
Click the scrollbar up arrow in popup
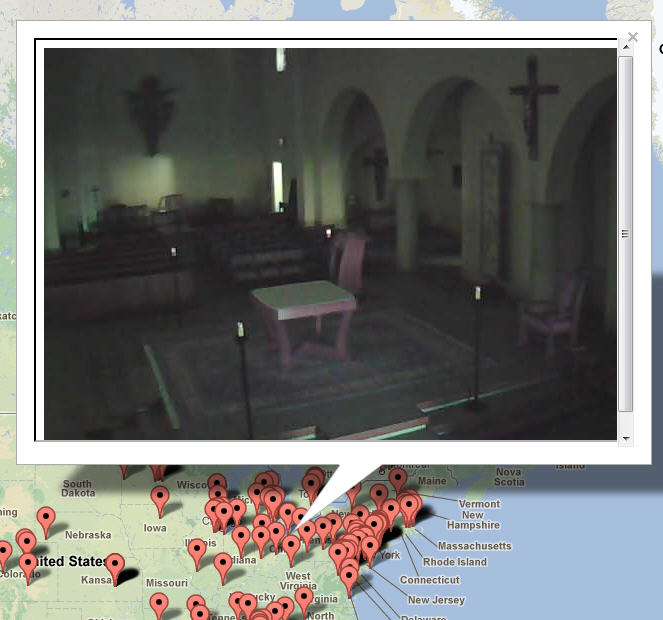[626, 48]
